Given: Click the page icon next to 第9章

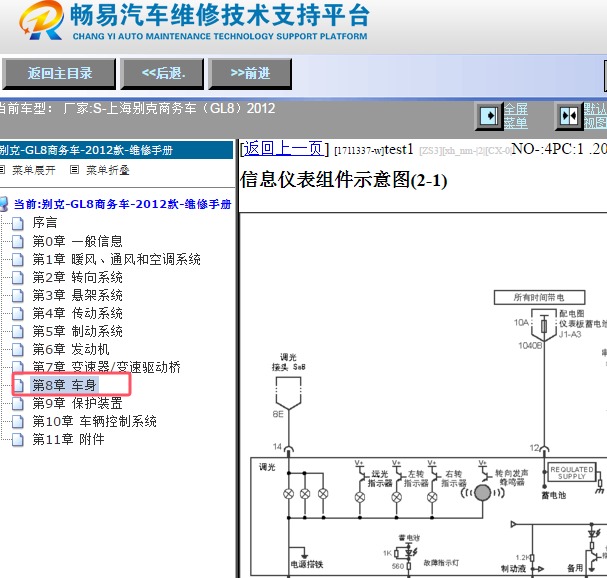Looking at the screenshot, I should pyautogui.click(x=18, y=403).
